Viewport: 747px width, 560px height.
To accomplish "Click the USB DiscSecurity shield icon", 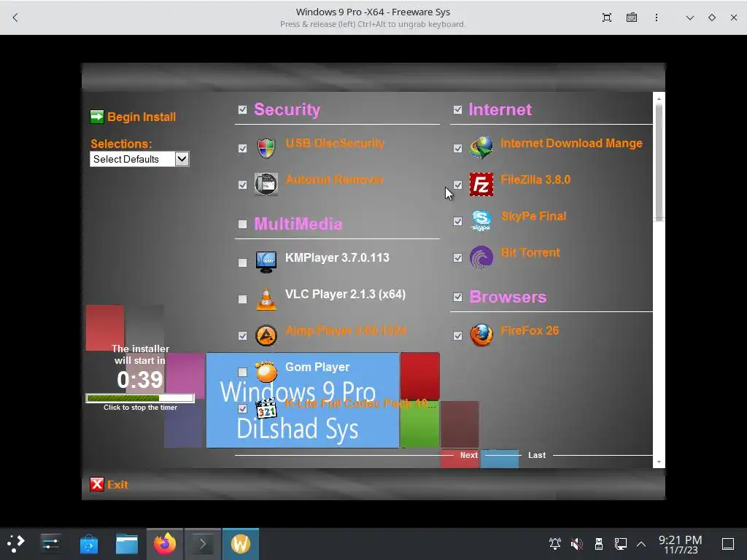I will coord(266,148).
